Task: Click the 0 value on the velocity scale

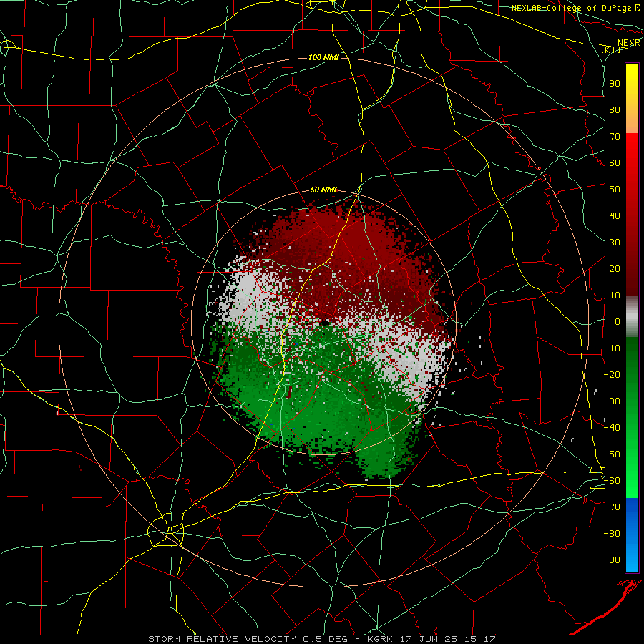Action: [x=618, y=321]
